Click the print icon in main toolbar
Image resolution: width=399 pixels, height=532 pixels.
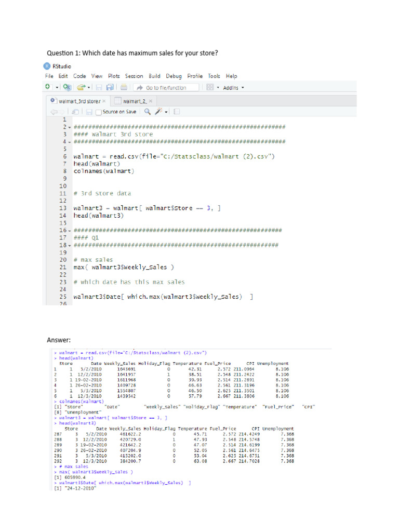(124, 87)
